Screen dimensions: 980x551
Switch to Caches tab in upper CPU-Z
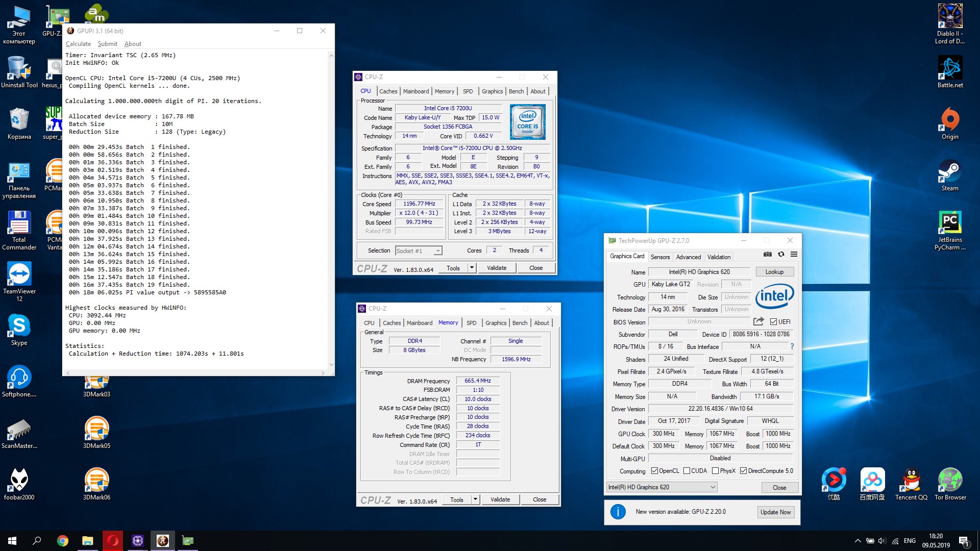[388, 91]
